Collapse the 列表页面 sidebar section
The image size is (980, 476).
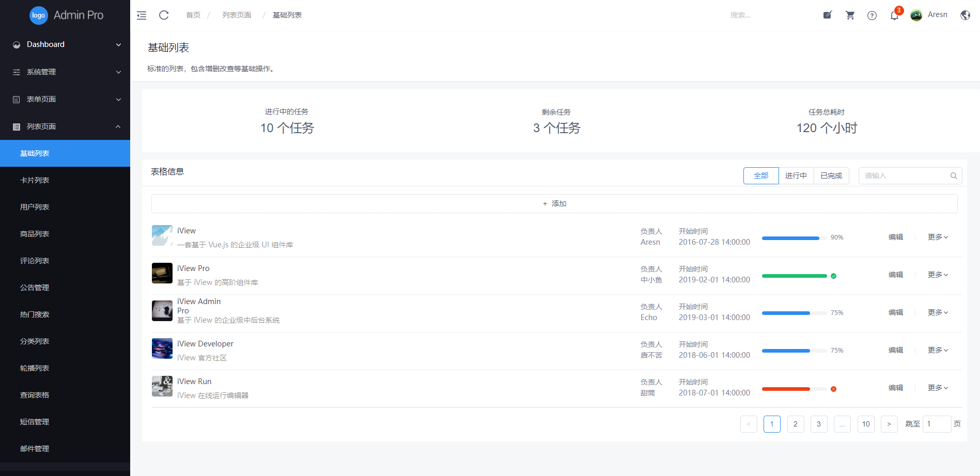pyautogui.click(x=65, y=126)
